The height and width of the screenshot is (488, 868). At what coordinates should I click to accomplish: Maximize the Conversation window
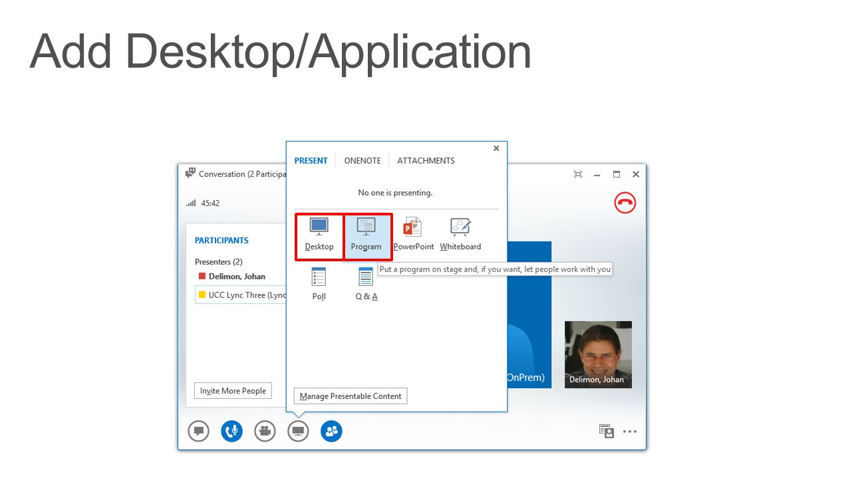click(617, 174)
